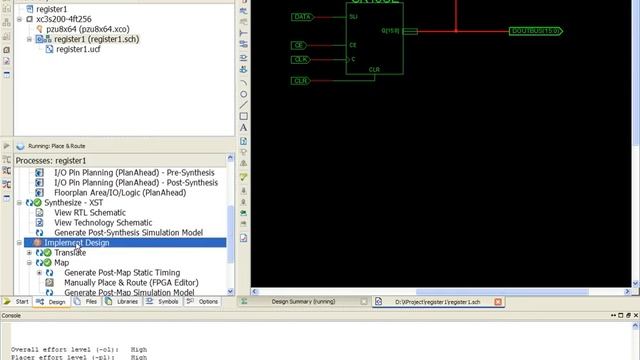Screen dimensions: 640x360
Task: Click the schematic horizontal scrollbar thumb
Action: [x=502, y=292]
